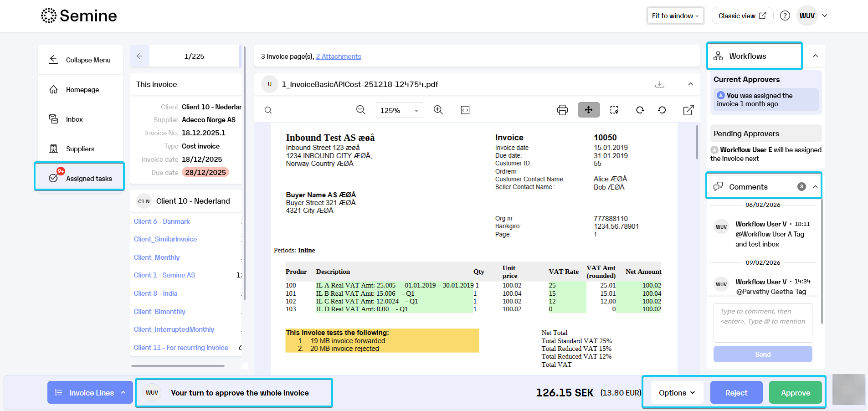Screen dimensions: 868x411
Task: Activate the pan move tool
Action: [589, 110]
